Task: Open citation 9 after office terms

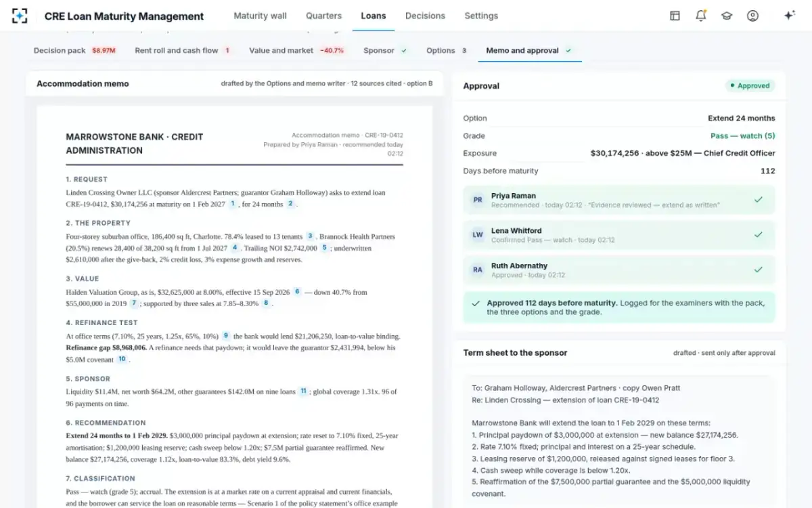Action: (226, 336)
